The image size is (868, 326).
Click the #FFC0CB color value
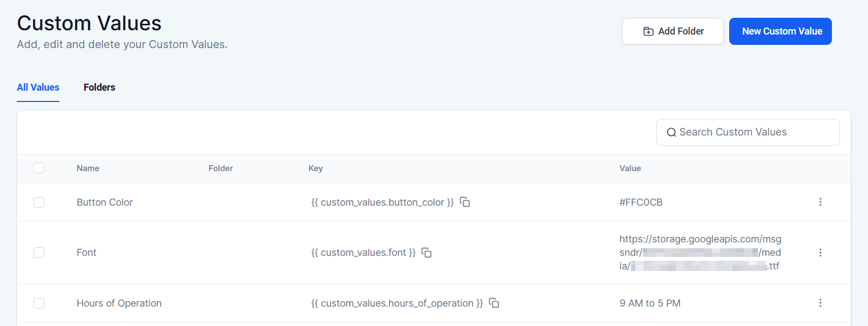(641, 202)
